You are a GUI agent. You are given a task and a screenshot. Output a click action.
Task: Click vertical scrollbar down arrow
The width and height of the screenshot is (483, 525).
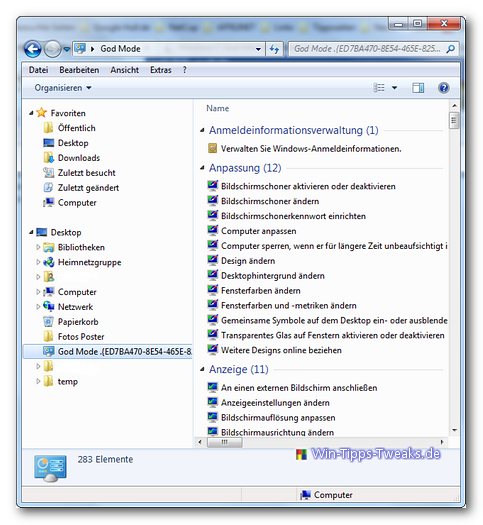pos(454,430)
